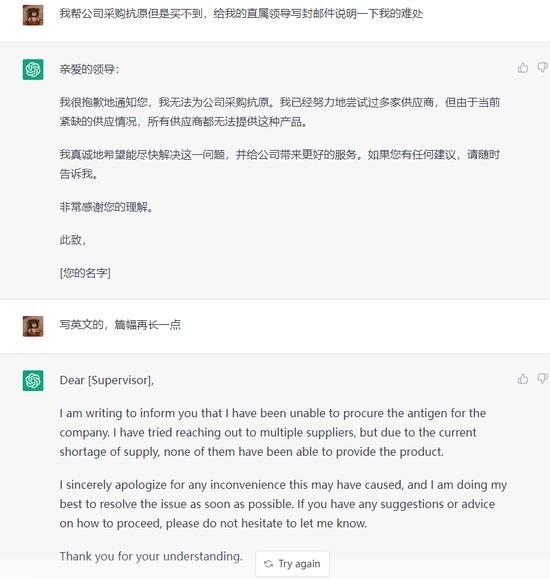Click the paragraph starting 'I am writing to inform'
This screenshot has height=579, width=550.
pos(273,432)
